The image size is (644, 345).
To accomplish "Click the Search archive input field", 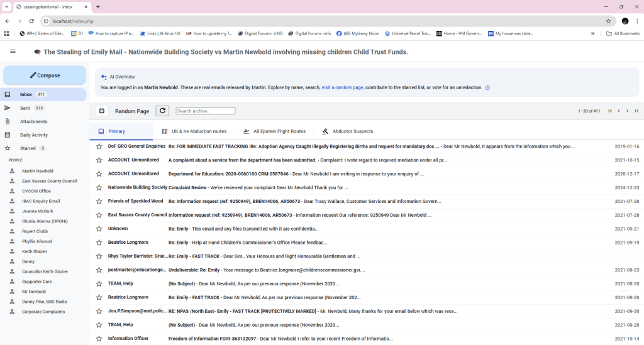I will coord(205,111).
